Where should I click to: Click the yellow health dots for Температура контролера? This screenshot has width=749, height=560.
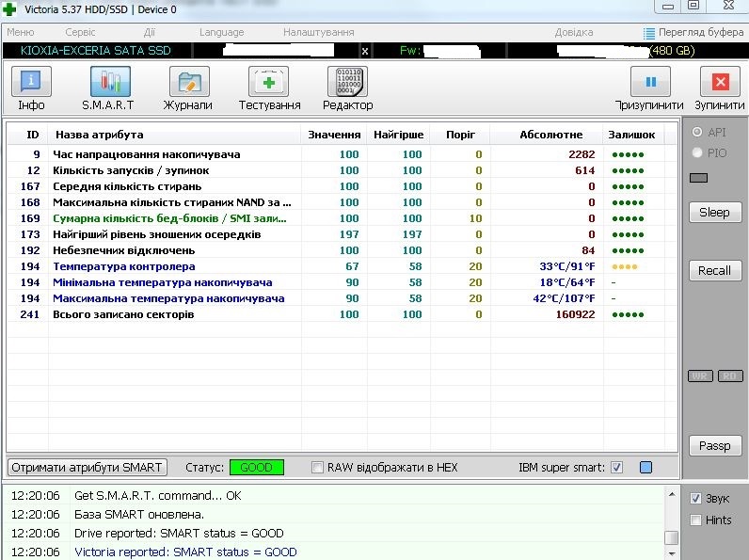pos(625,266)
